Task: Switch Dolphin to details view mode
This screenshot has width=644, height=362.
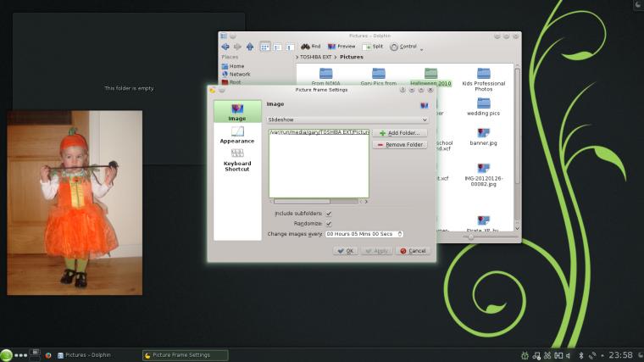Action: pyautogui.click(x=290, y=47)
